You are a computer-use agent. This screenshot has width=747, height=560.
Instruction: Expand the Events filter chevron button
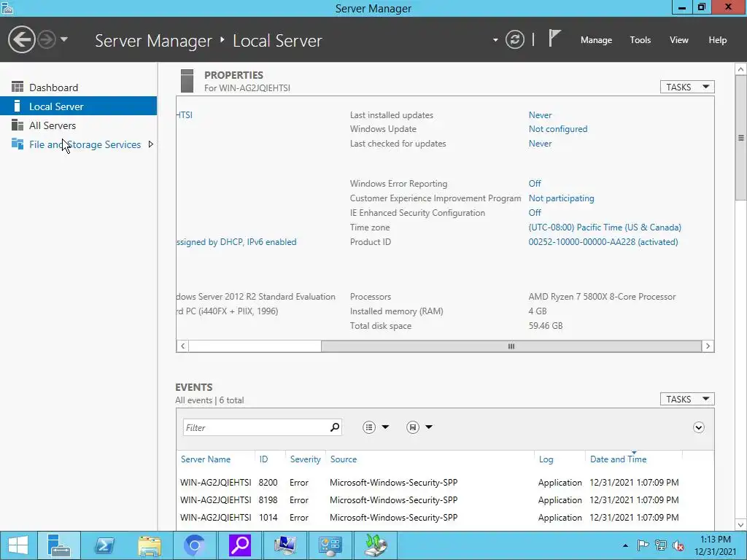click(x=698, y=427)
